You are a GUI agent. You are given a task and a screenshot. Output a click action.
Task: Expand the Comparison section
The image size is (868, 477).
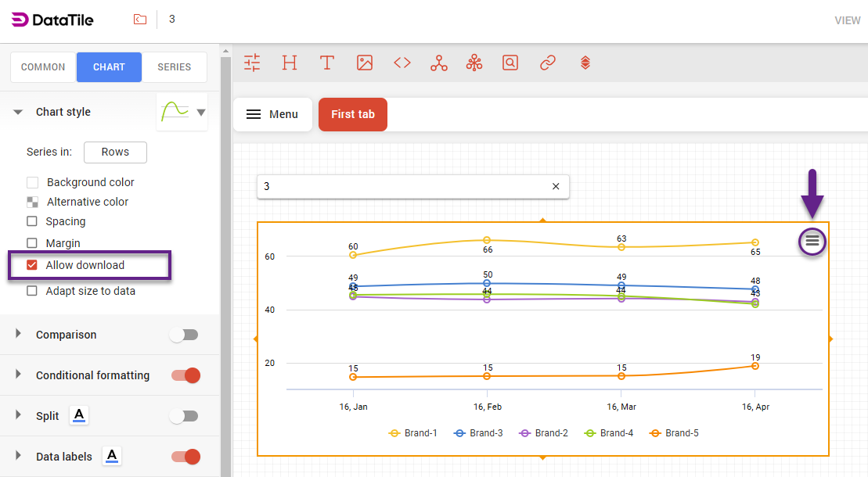19,335
